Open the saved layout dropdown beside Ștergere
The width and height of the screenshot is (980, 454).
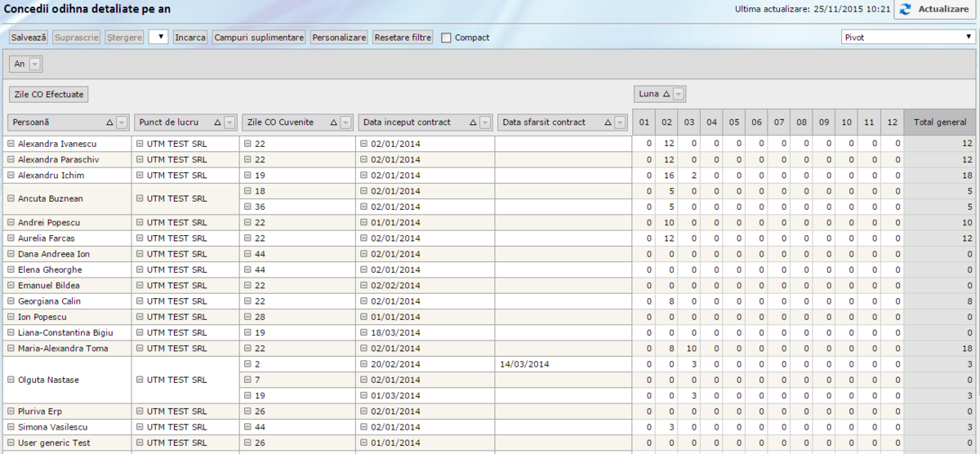coord(158,37)
